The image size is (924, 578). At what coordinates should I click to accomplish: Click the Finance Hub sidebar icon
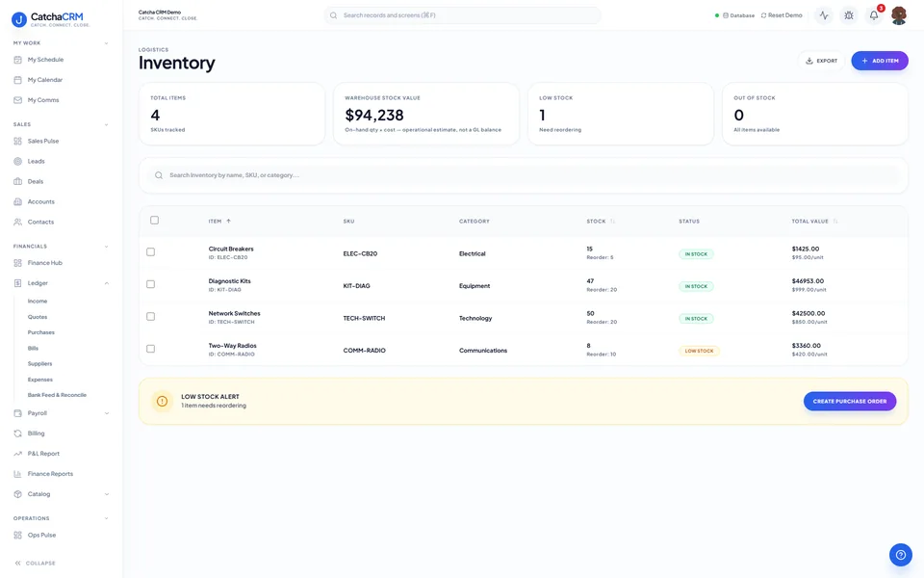(x=17, y=263)
